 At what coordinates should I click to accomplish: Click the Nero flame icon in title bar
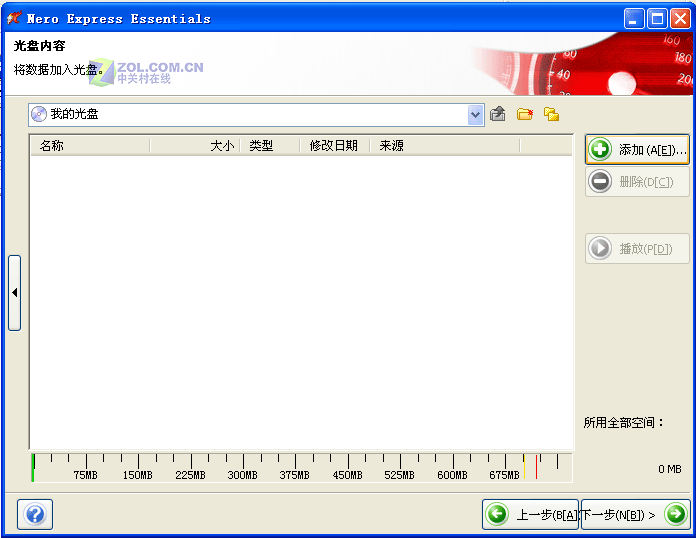[x=14, y=18]
